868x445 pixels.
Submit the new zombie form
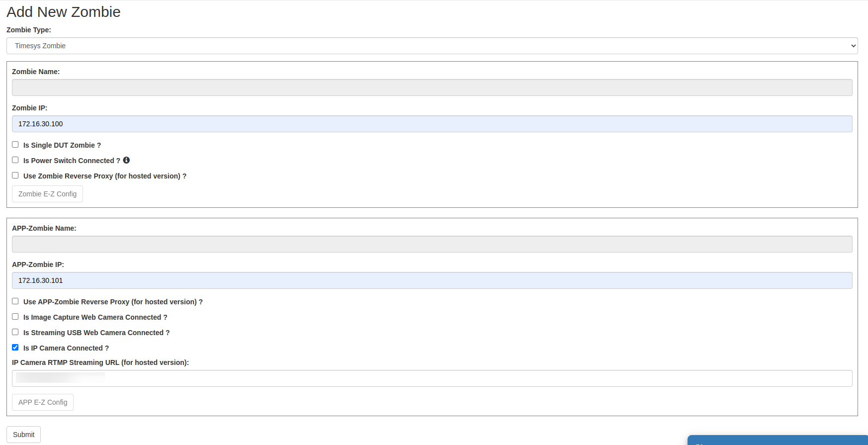(23, 435)
